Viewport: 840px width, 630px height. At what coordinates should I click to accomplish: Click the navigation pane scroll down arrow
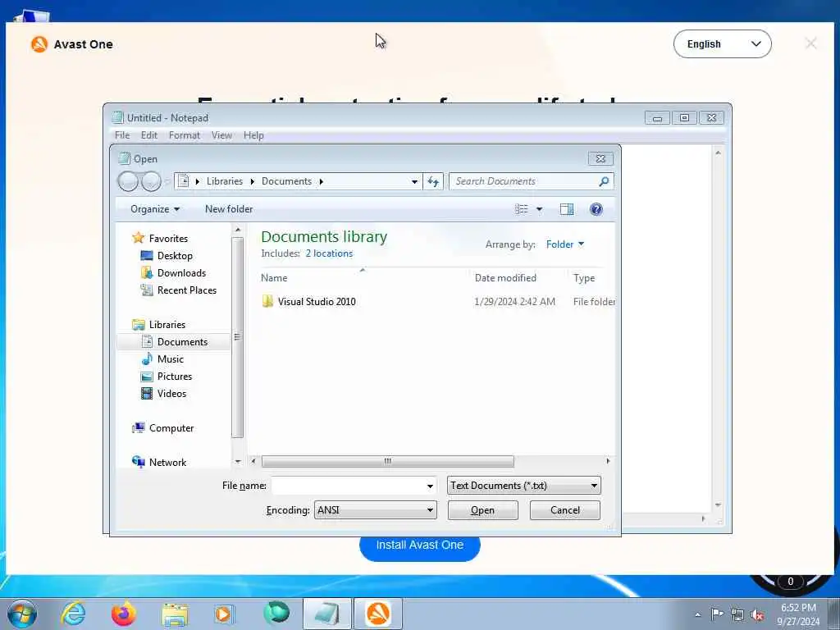pos(238,461)
